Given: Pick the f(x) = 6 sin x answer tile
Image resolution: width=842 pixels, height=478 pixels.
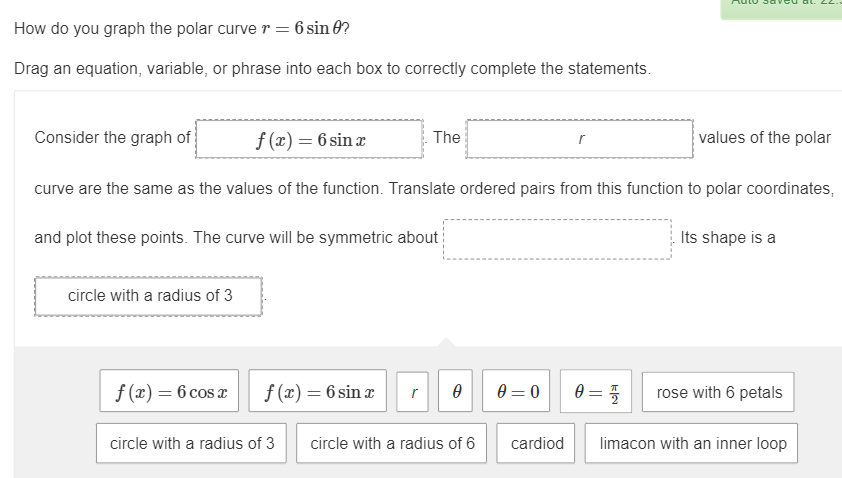Looking at the screenshot, I should coord(318,392).
